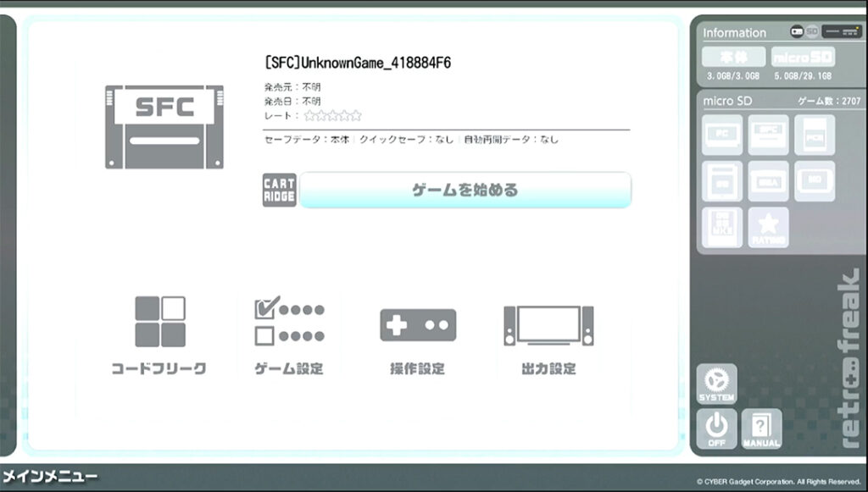Open 操作設定 controller settings

point(417,335)
